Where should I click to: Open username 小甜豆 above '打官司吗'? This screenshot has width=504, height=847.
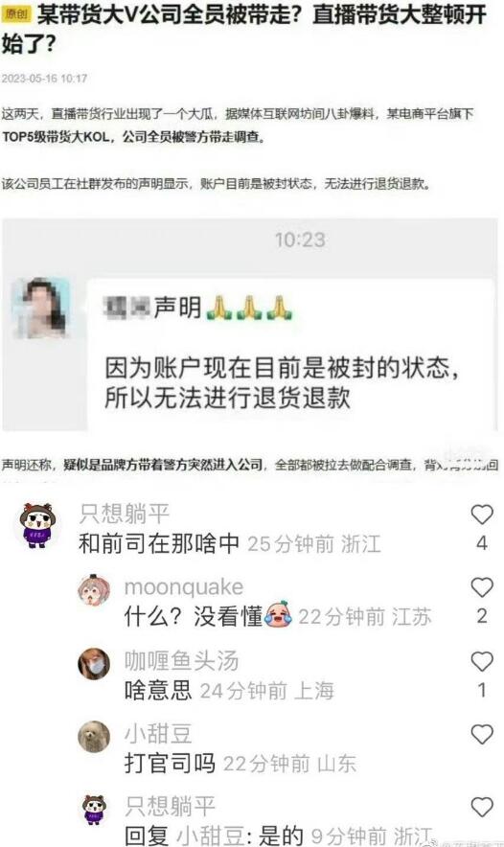click(x=158, y=734)
